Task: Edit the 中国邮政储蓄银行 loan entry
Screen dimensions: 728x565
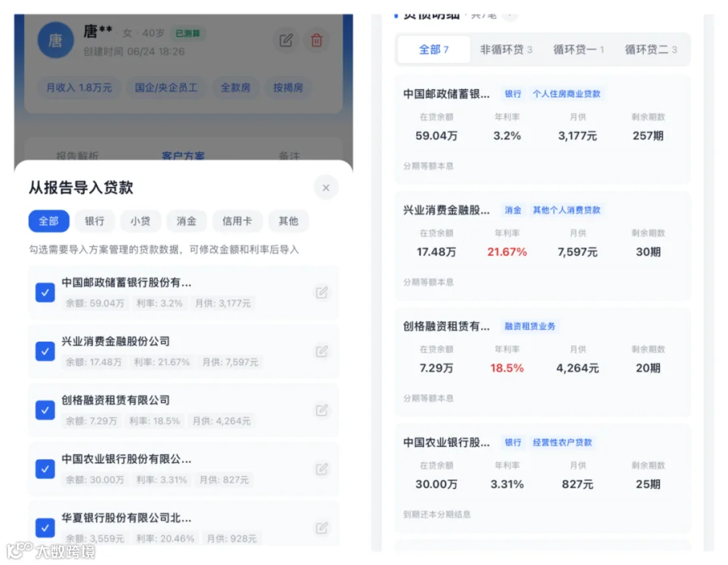Action: point(322,292)
